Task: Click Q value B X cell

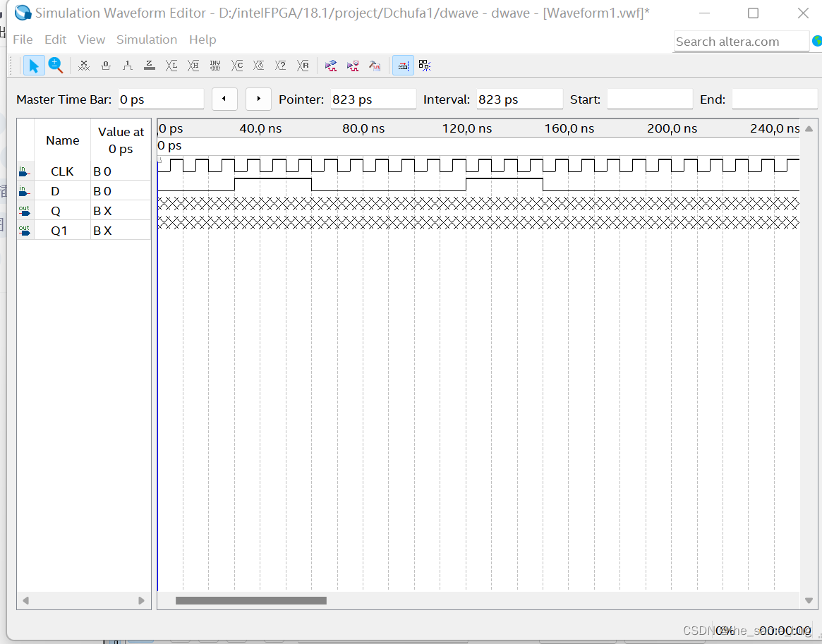Action: [121, 211]
